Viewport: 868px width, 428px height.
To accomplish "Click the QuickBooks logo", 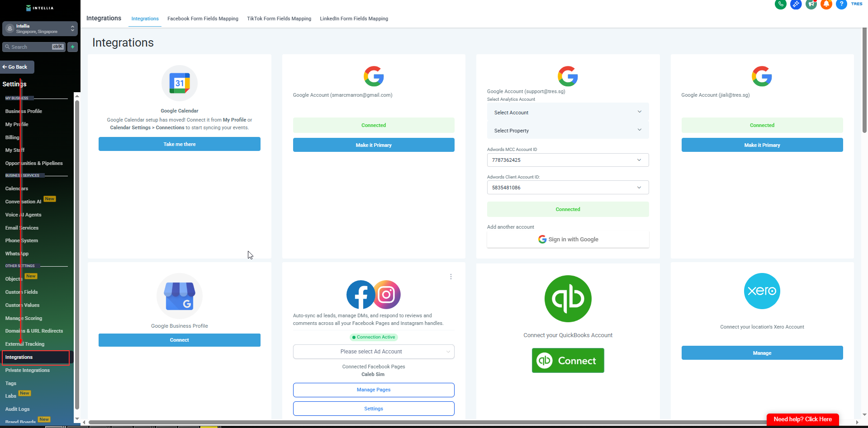I will pos(568,299).
